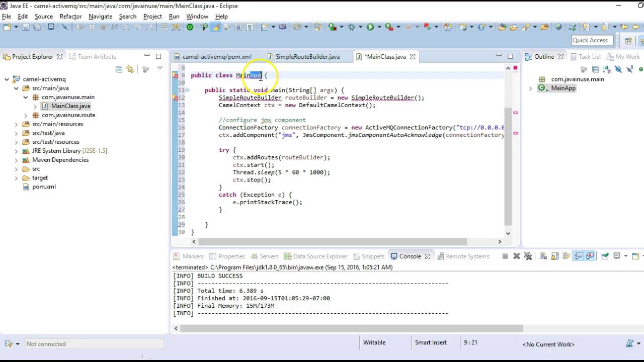Toggle Show Console When Standard Error Changes

[590, 256]
